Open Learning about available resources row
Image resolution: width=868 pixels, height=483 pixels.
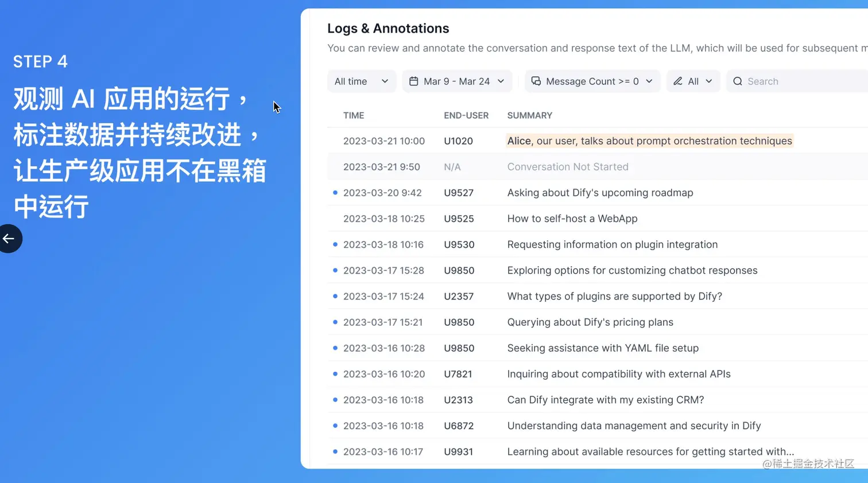[598, 451]
